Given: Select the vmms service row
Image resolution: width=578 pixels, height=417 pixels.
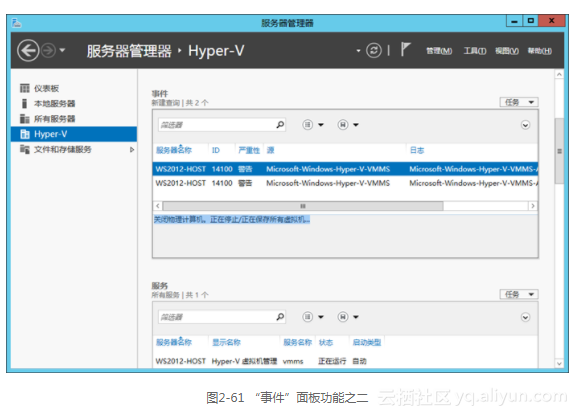Looking at the screenshot, I should [x=345, y=361].
